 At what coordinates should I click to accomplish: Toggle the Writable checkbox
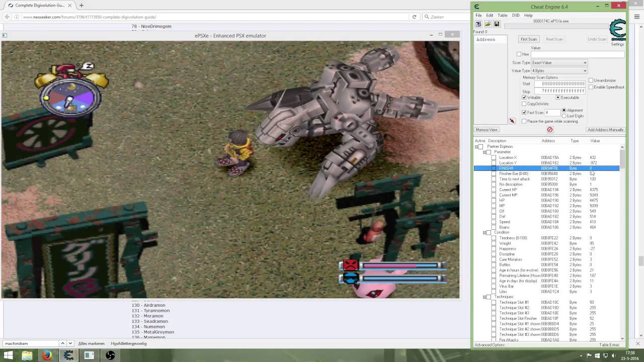pos(524,98)
